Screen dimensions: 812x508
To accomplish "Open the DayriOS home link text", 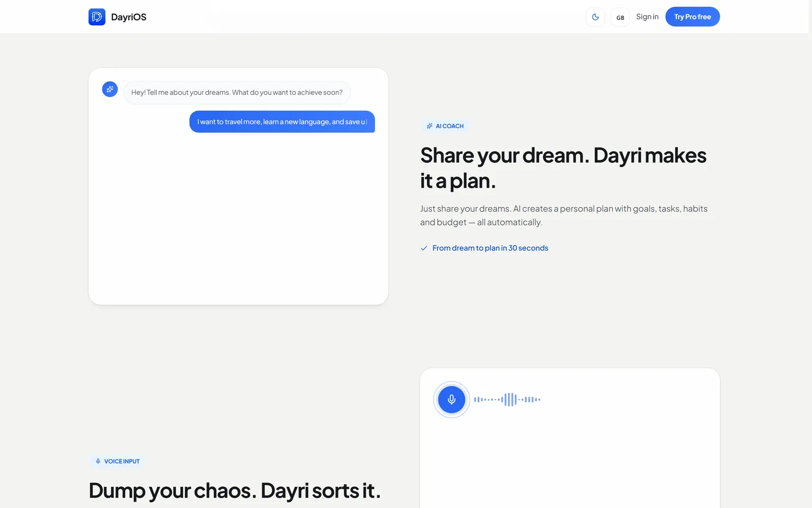I will point(128,17).
